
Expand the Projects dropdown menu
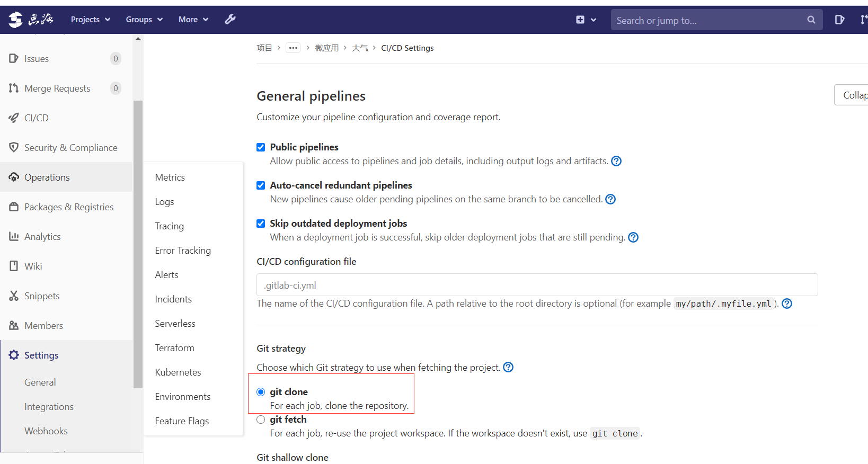point(91,20)
